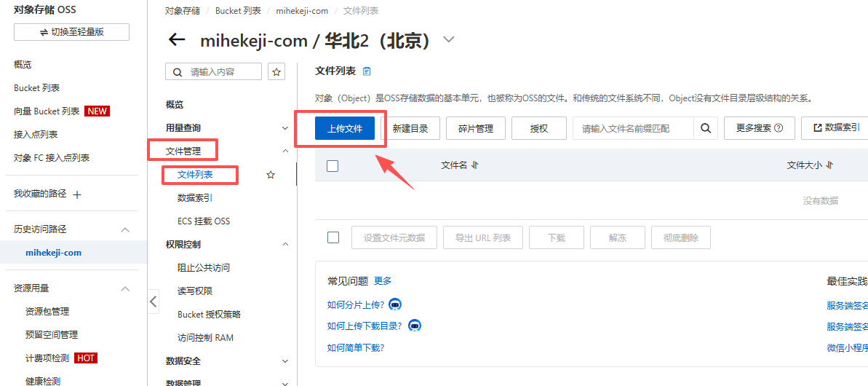Open 概览 in the OSS left navigation
The width and height of the screenshot is (868, 386).
click(23, 65)
